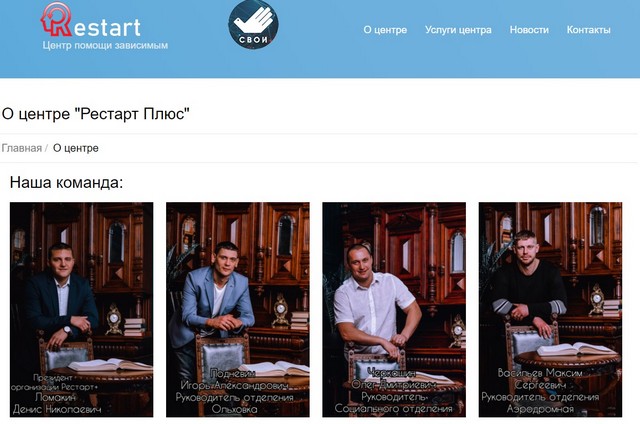Open Ломакин Денис Николаевич's photo
Image resolution: width=640 pixels, height=424 pixels.
(82, 309)
